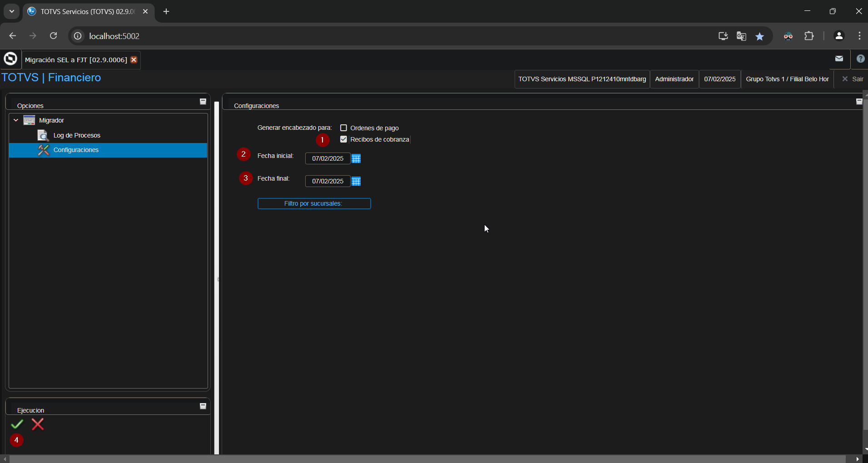Collapse the Ejecucion panel

(x=203, y=406)
